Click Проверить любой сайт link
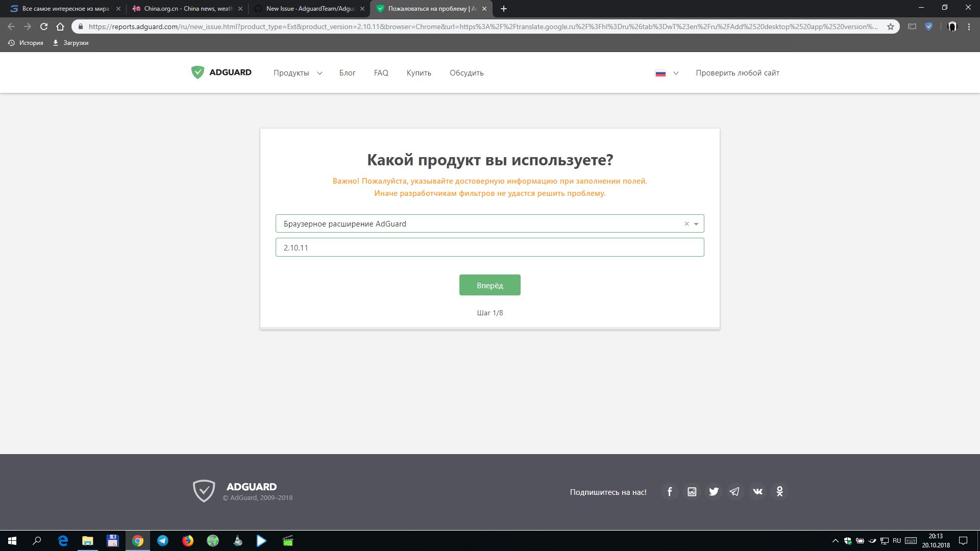This screenshot has width=980, height=551. 737,73
